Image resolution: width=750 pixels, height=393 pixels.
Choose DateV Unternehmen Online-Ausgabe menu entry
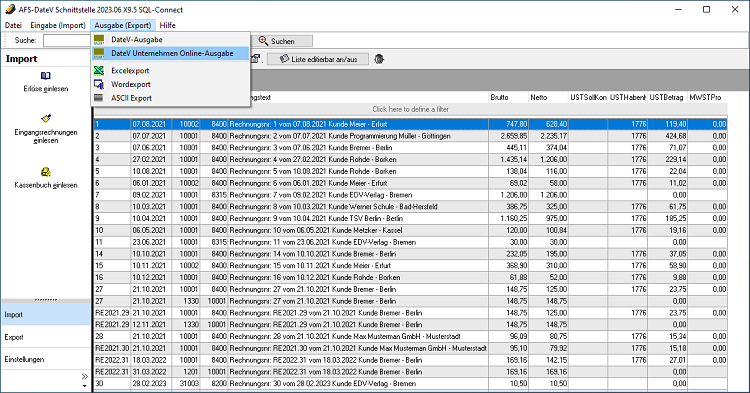[171, 54]
